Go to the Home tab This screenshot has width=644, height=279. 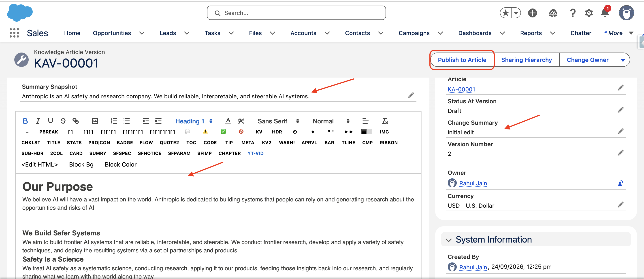click(x=72, y=33)
